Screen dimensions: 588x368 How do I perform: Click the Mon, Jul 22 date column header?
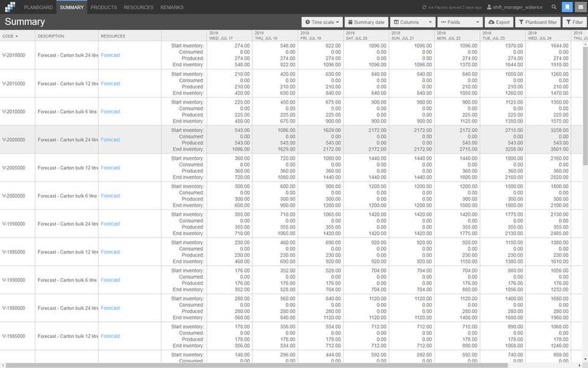point(458,36)
